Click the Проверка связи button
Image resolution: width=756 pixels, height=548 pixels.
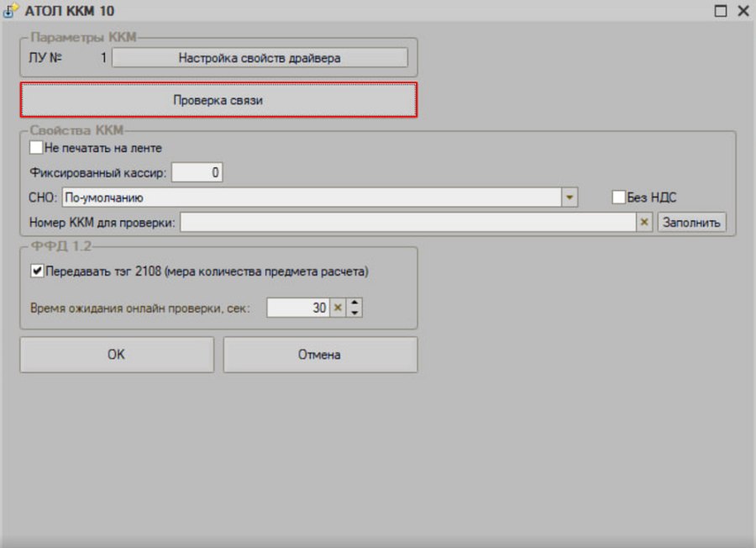click(218, 100)
